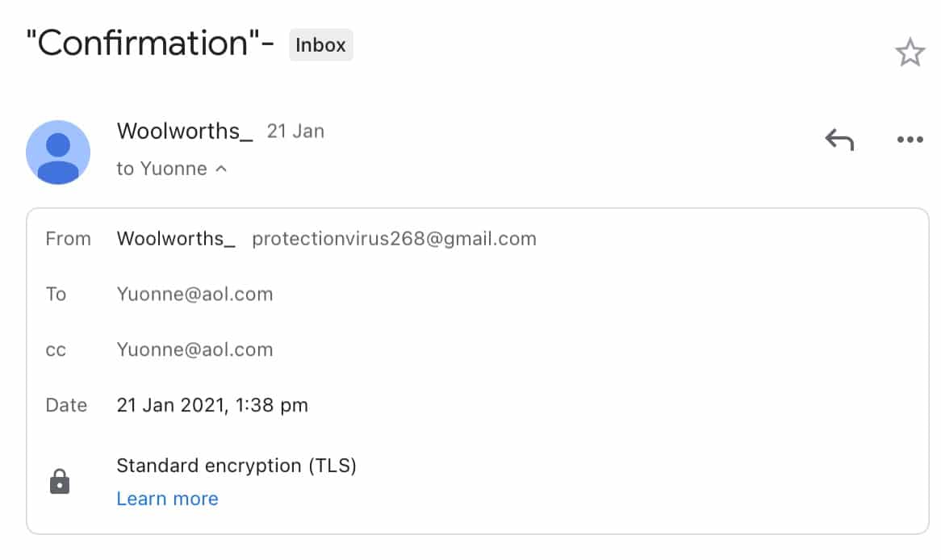Click the To recipient Yuonne@aol.com address
The height and width of the screenshot is (560, 941).
tap(194, 295)
